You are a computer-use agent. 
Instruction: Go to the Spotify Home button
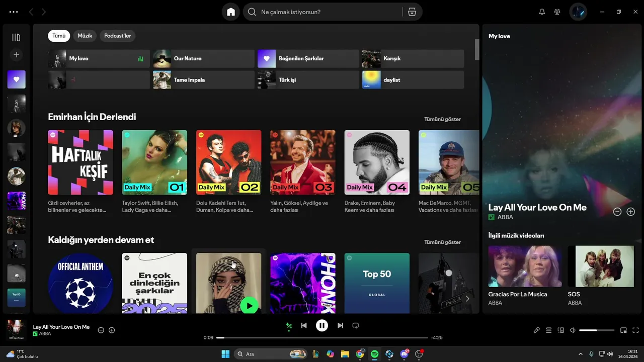(x=231, y=12)
